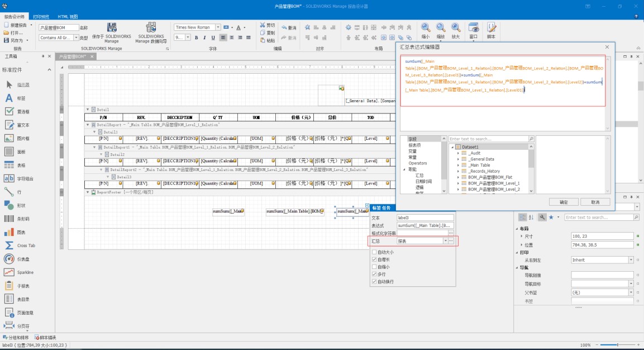This screenshot has width=644, height=350.
Task: Enable the 自动大小 checkbox
Action: point(374,252)
